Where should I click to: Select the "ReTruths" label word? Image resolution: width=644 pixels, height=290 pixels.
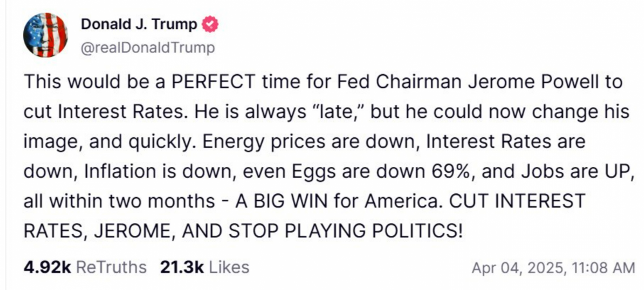point(111,267)
